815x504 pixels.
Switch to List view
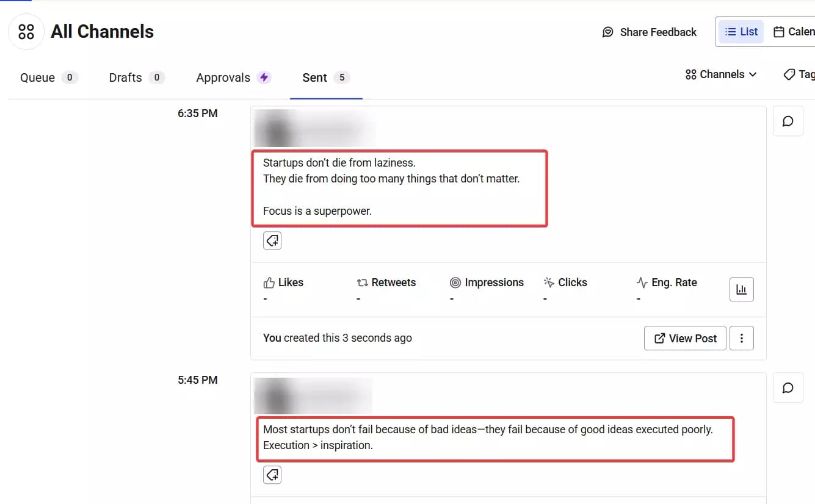741,32
